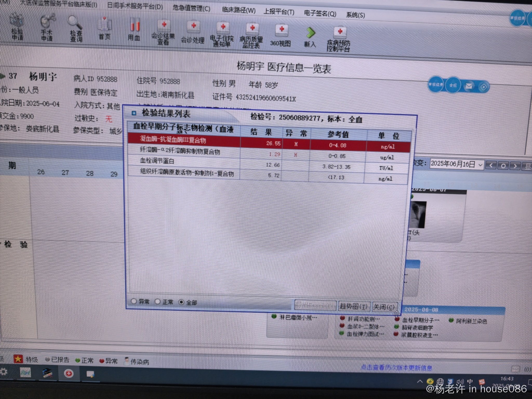Click first blue round icon under title
The image size is (532, 399).
[x=436, y=84]
